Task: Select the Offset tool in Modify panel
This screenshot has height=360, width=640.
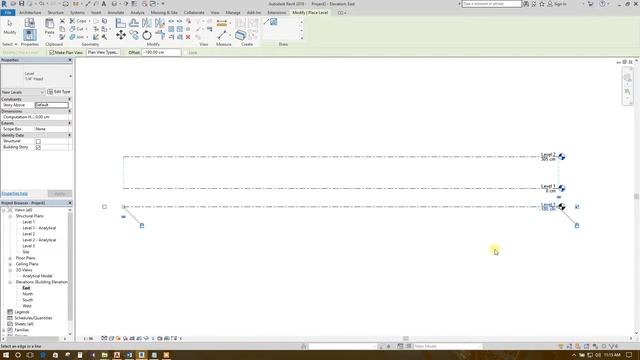Action: pyautogui.click(x=133, y=23)
